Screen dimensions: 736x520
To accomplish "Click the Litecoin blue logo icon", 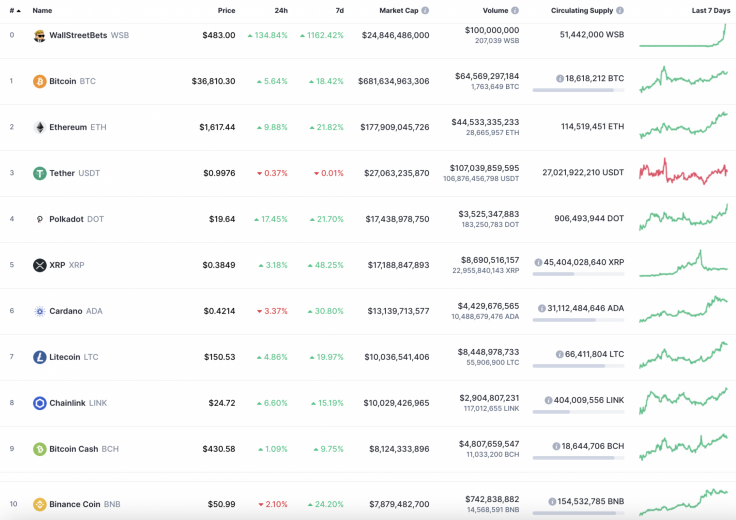I will point(39,357).
